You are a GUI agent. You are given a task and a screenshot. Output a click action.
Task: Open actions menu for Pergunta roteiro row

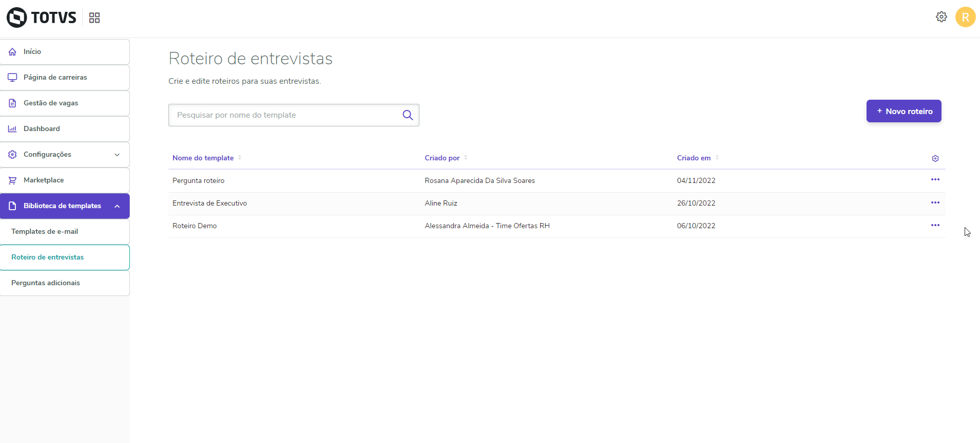coord(935,180)
